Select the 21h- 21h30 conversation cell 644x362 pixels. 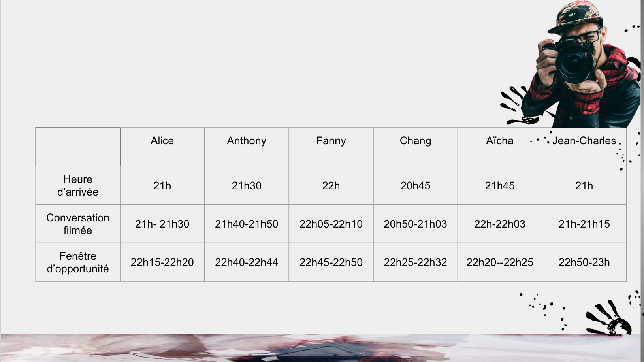click(x=162, y=224)
